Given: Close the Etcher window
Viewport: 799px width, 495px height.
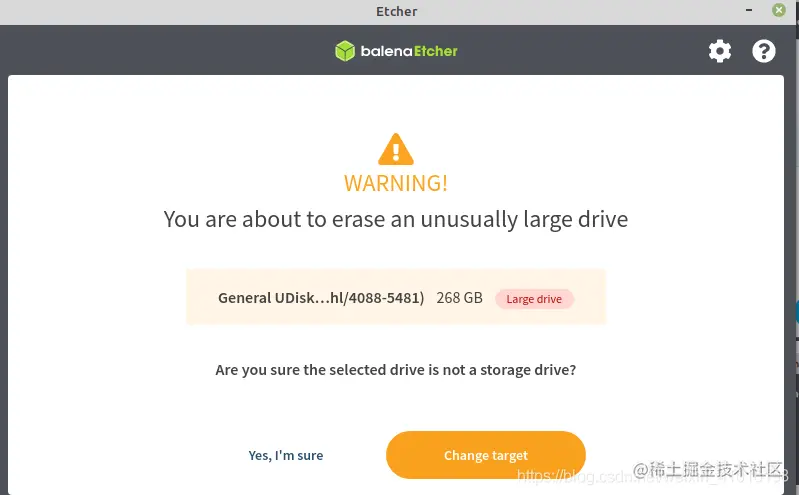Looking at the screenshot, I should point(779,10).
